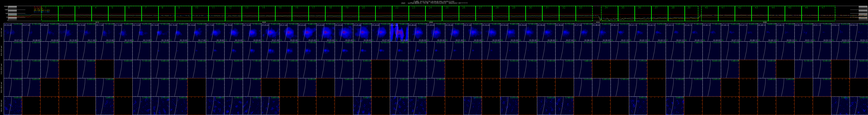
Task: Click the 00:30 time axis tick label
Action: click(431, 22)
